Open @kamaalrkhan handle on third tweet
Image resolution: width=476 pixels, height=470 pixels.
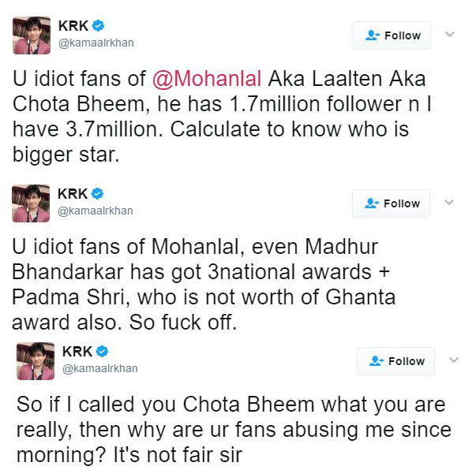(x=100, y=368)
